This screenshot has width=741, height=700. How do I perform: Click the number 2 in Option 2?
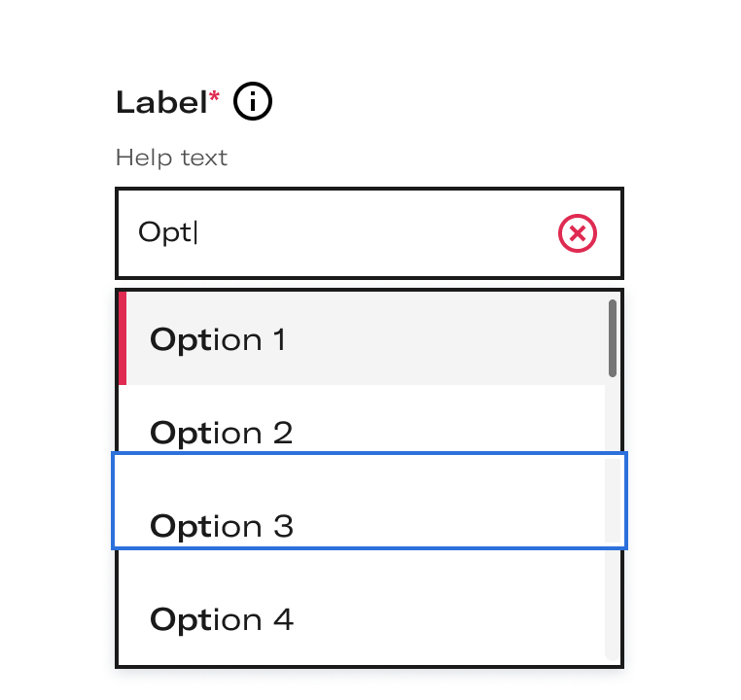[283, 433]
